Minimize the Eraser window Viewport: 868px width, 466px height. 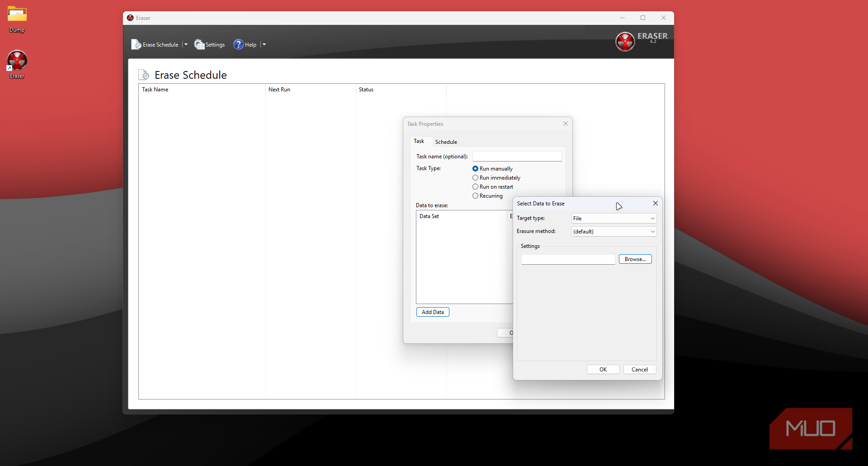[623, 18]
